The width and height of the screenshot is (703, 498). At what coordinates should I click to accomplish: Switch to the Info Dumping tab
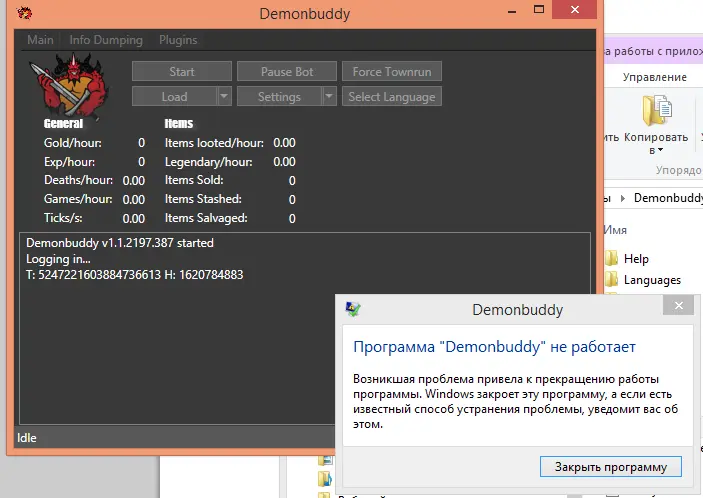[x=106, y=40]
